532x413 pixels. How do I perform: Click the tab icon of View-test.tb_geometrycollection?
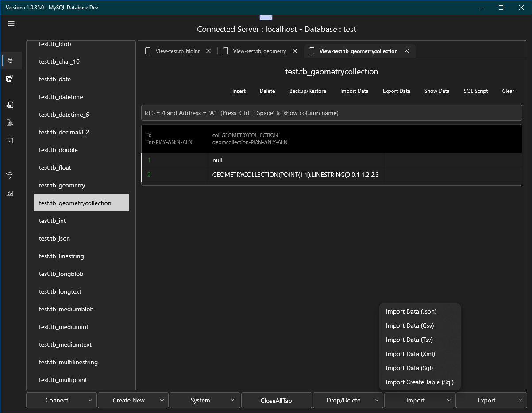pos(311,51)
